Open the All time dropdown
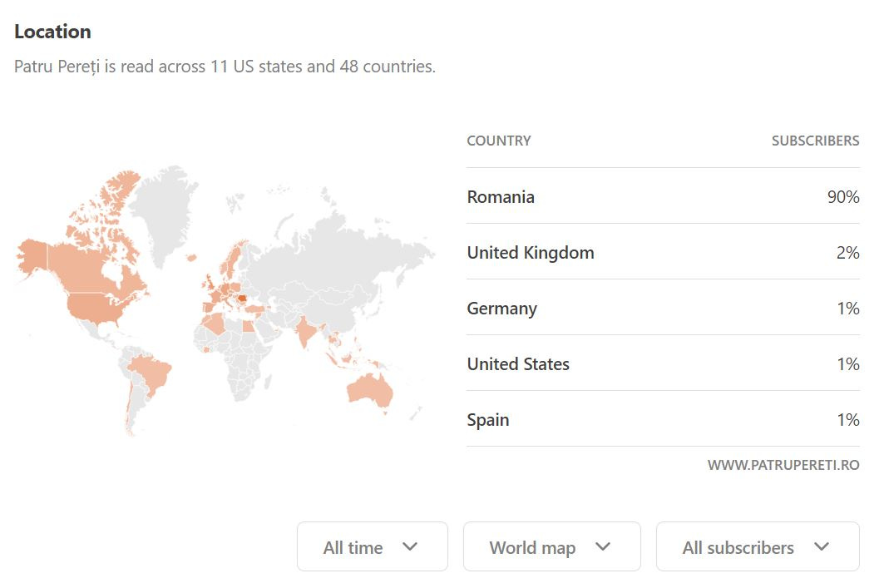Image resolution: width=879 pixels, height=588 pixels. click(373, 546)
